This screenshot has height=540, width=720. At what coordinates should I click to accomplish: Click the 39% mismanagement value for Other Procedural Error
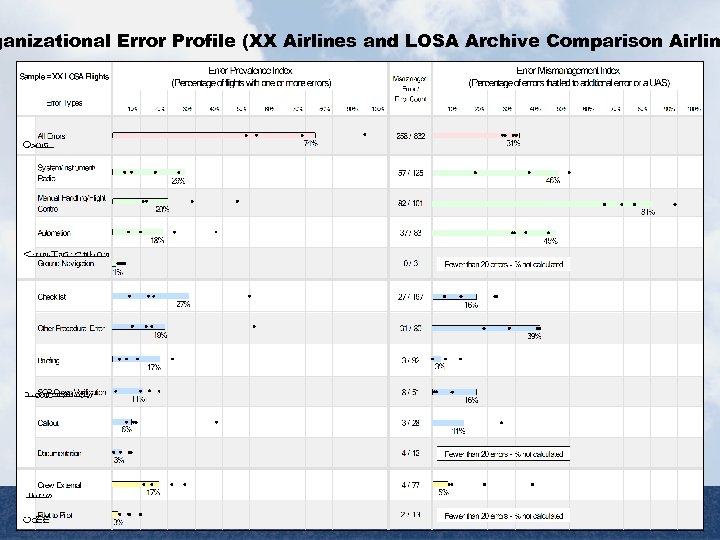534,336
